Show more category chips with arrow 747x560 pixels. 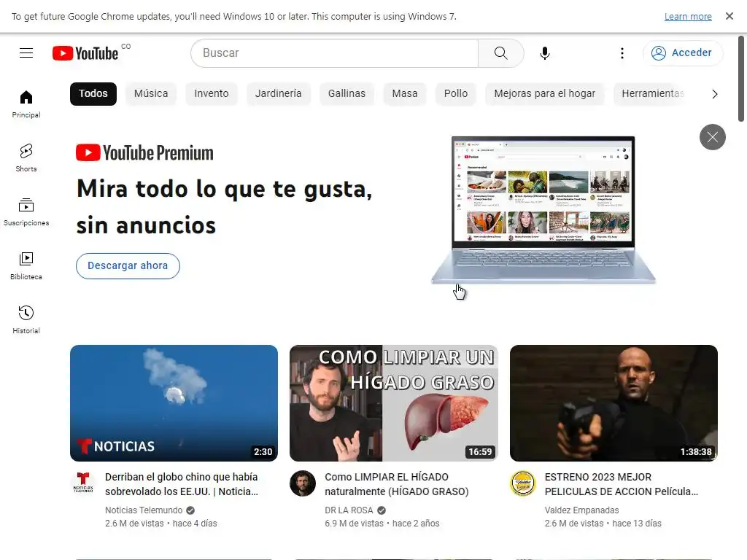(x=714, y=94)
